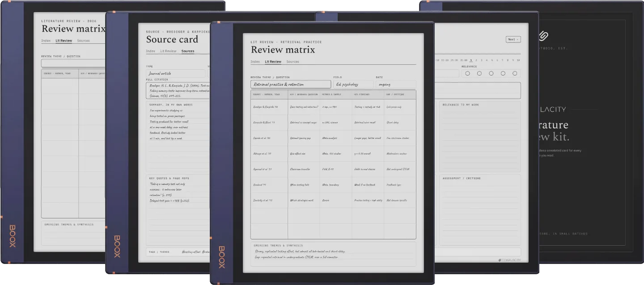Click the Summary, In My Own Words section
This screenshot has width=644, height=285.
point(178,136)
